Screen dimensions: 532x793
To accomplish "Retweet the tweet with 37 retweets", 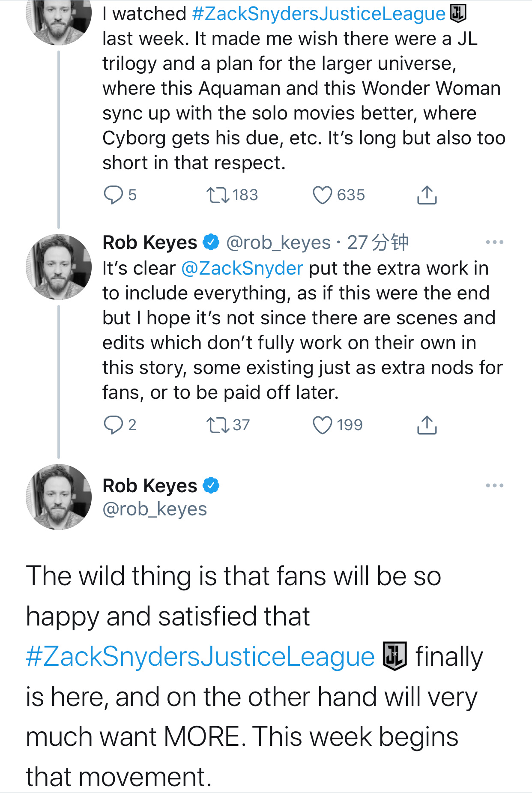I will click(218, 425).
